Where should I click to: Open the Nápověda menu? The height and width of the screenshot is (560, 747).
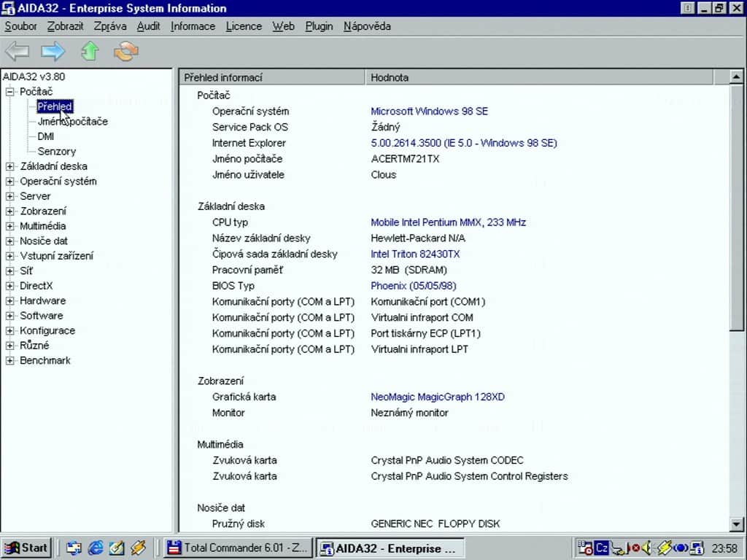[367, 26]
